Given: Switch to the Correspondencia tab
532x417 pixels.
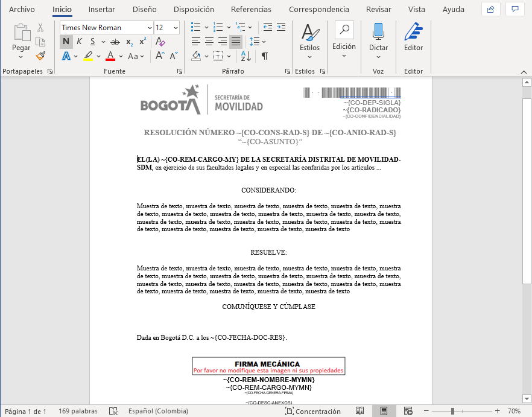Looking at the screenshot, I should pos(319,10).
